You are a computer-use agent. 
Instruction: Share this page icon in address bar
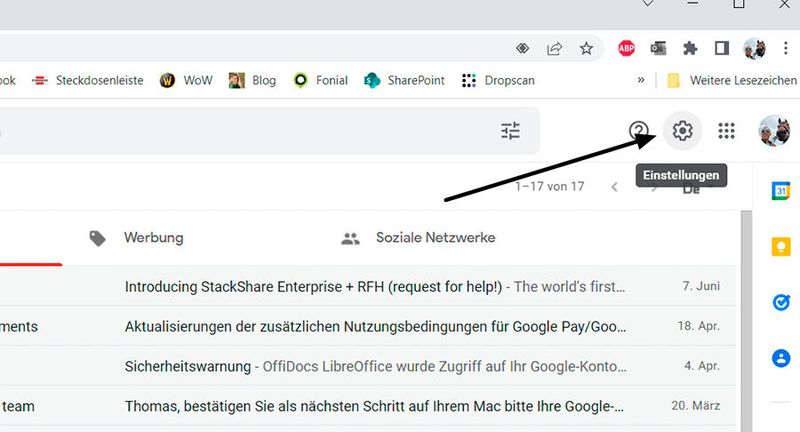554,48
